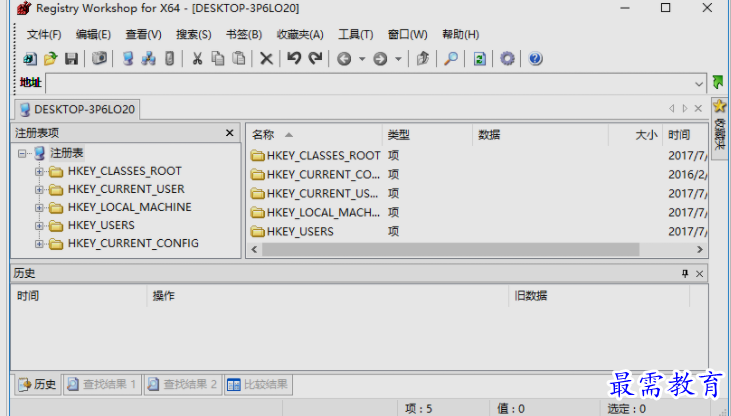731x416 pixels.
Task: Select the DESKTOP-3P6LO20 tab
Action: (x=77, y=109)
